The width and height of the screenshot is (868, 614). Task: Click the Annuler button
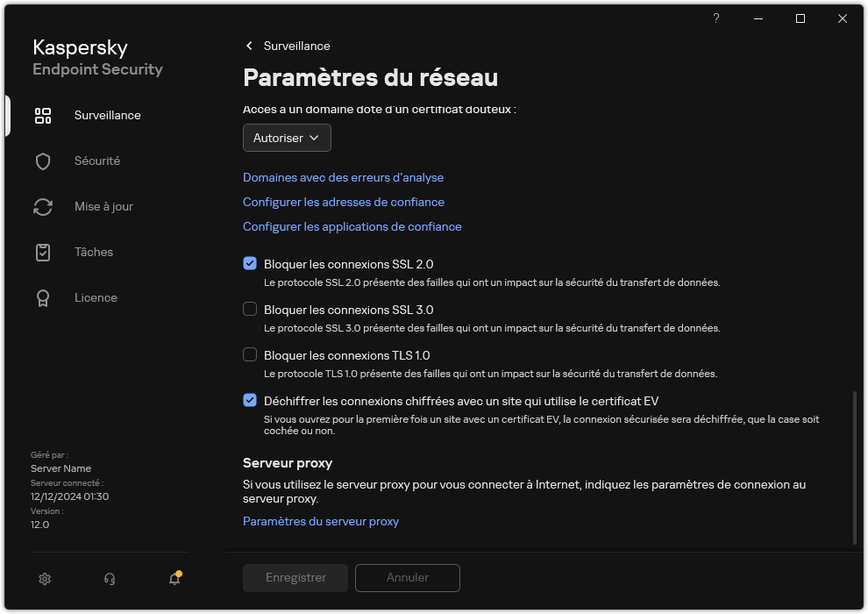pos(407,577)
